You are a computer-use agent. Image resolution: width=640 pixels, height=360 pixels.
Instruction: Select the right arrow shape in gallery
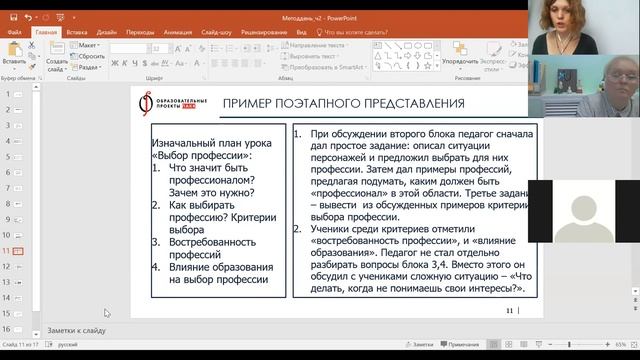(407, 56)
